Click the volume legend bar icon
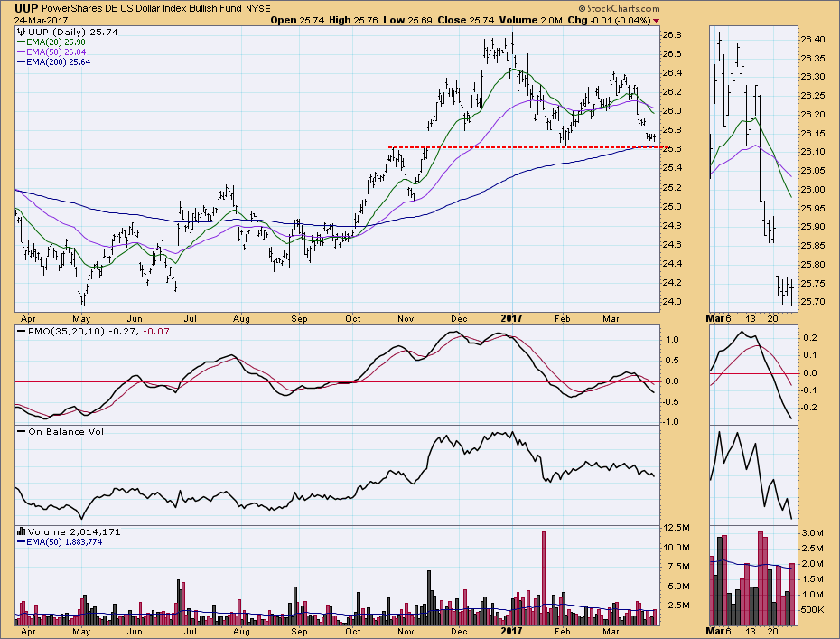The image size is (840, 639). (22, 532)
